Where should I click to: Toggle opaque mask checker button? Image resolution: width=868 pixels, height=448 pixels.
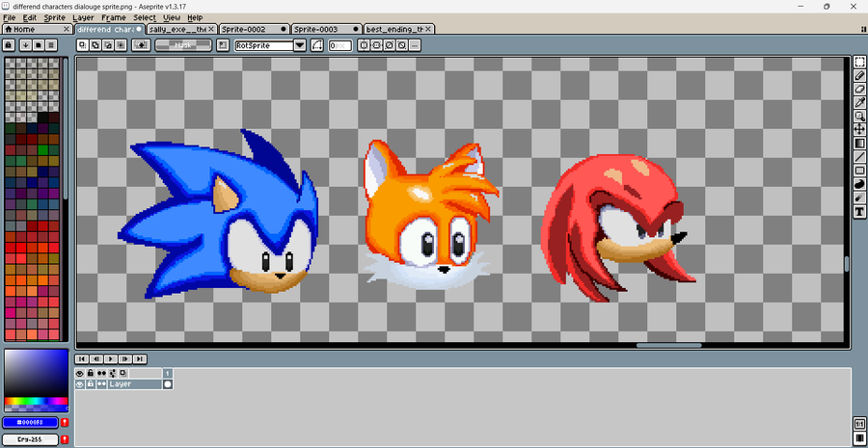pyautogui.click(x=183, y=45)
